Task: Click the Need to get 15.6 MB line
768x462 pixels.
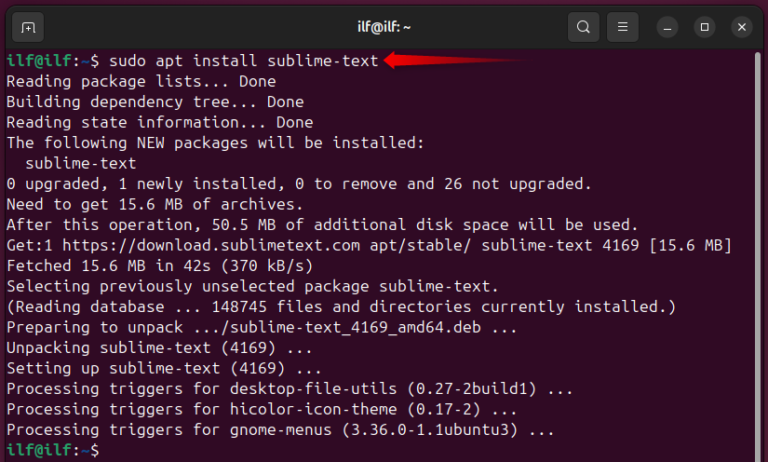Action: (155, 204)
